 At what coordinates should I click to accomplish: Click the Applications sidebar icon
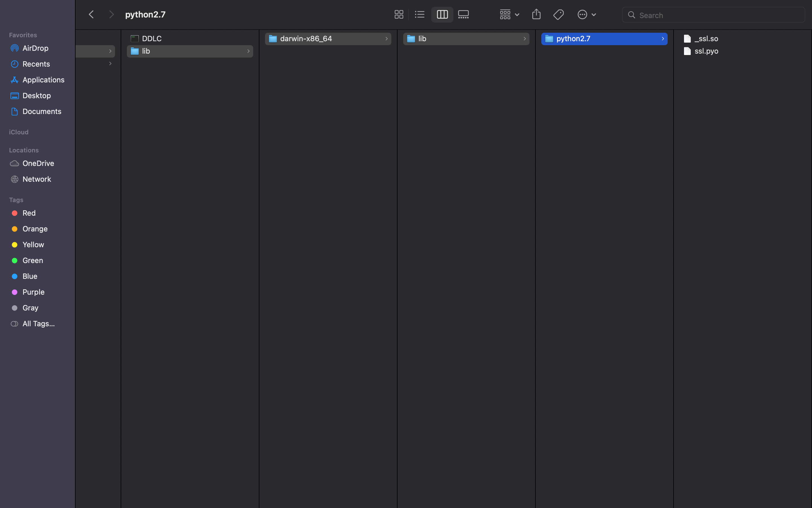[x=14, y=80]
